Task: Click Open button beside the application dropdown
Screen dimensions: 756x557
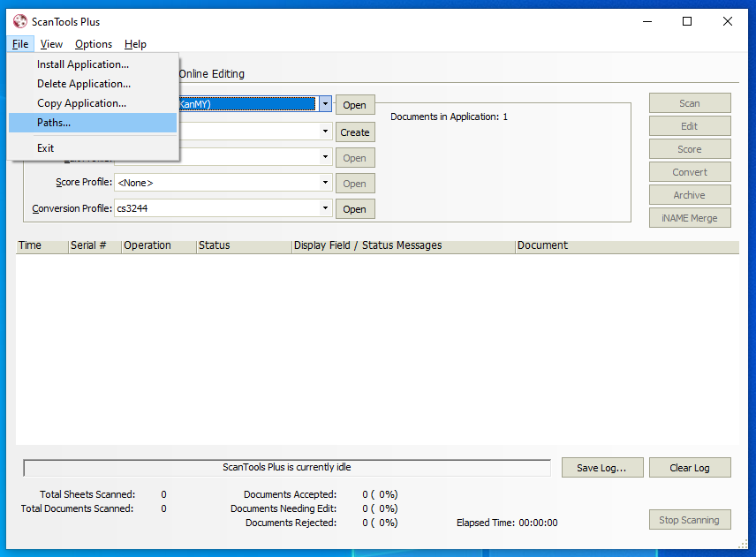Action: [x=355, y=105]
